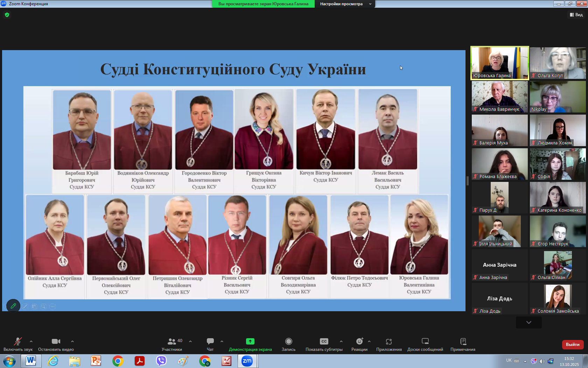Viewport: 588px width, 368px height.
Task: Click the green Share Screen icon
Action: [250, 341]
